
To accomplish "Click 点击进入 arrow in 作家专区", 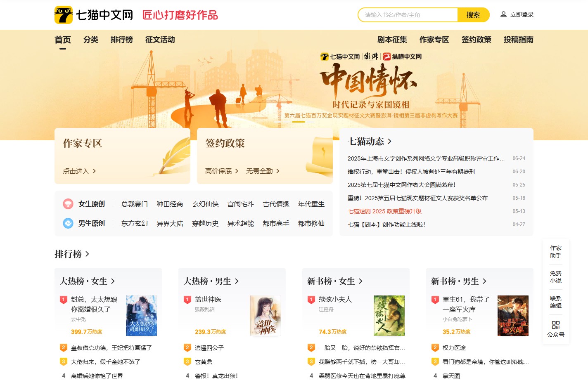I will point(94,171).
